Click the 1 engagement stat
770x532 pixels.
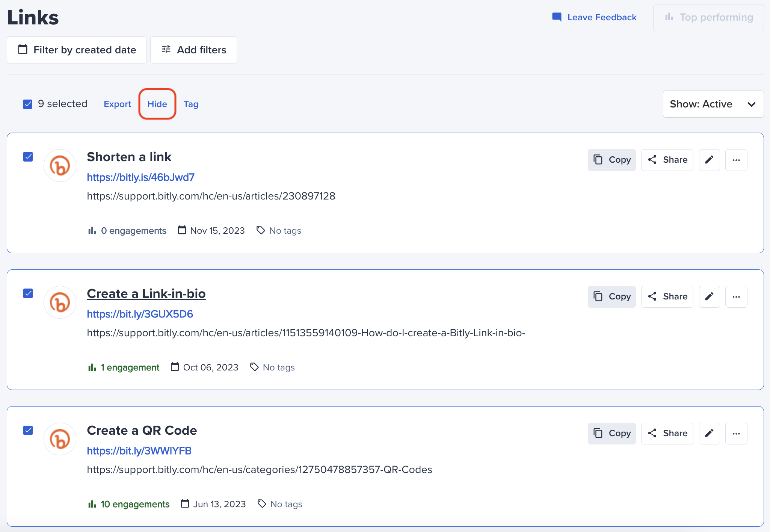124,367
